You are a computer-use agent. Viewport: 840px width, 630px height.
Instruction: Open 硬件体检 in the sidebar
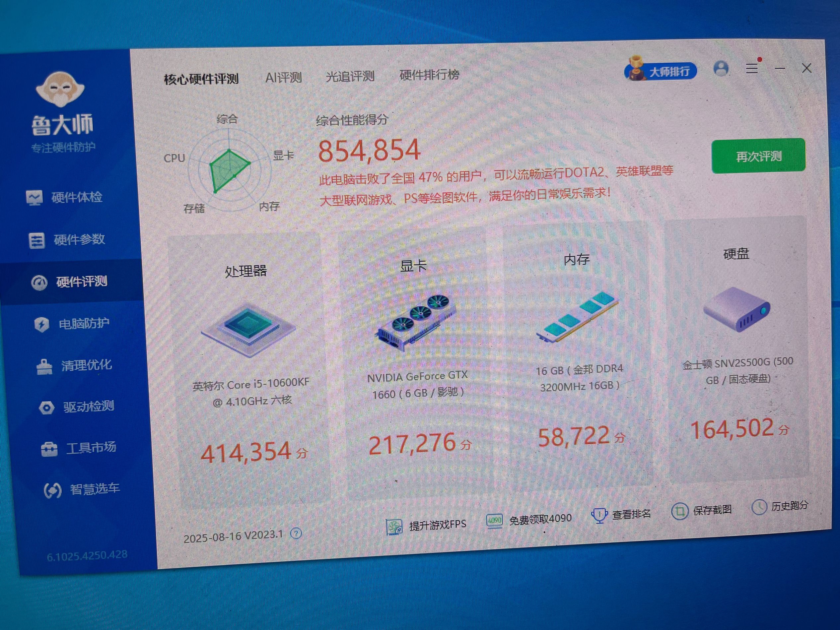tap(65, 197)
